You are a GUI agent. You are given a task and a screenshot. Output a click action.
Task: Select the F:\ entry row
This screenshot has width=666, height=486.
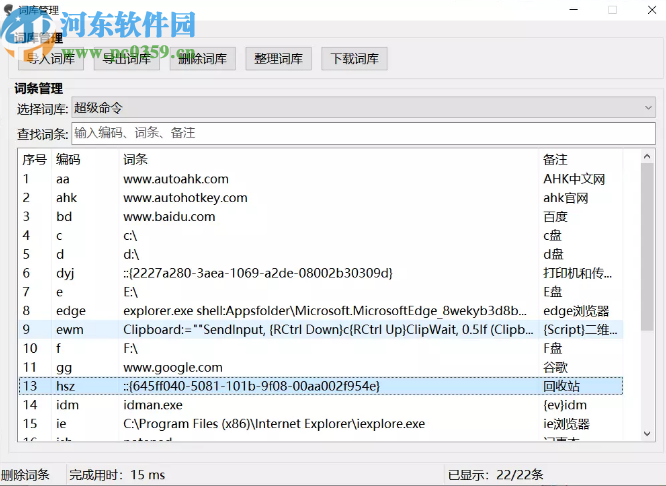321,348
